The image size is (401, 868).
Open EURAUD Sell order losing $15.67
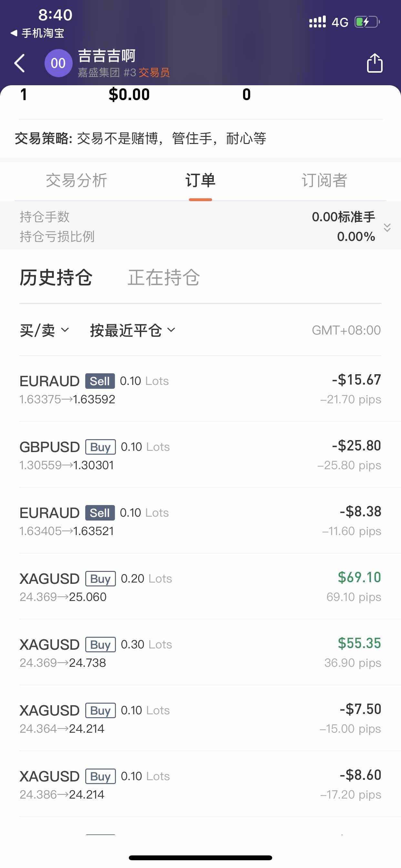(x=200, y=389)
